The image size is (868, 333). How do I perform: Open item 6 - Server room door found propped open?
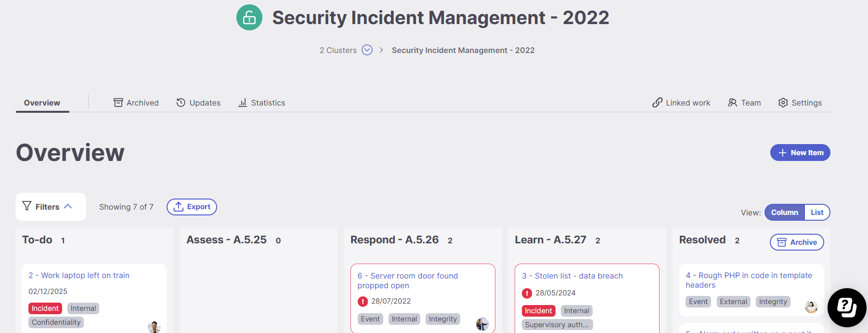point(408,280)
